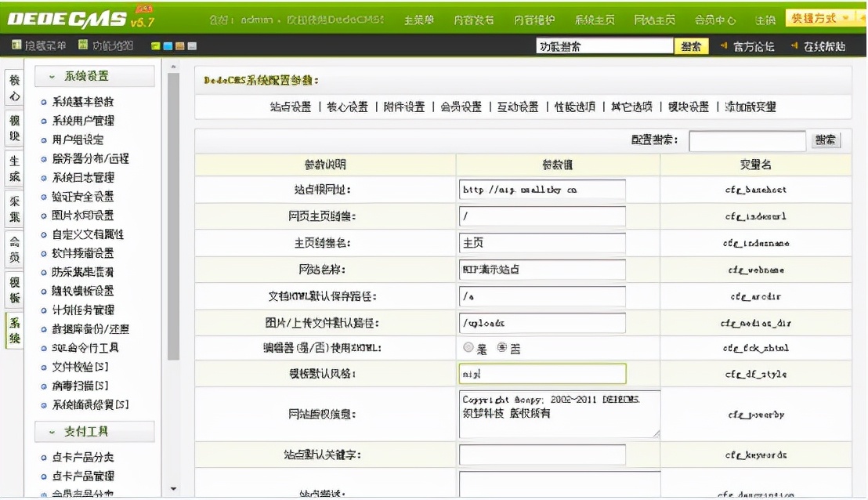
Task: Click the 主菜单 top menu item
Action: [x=419, y=20]
